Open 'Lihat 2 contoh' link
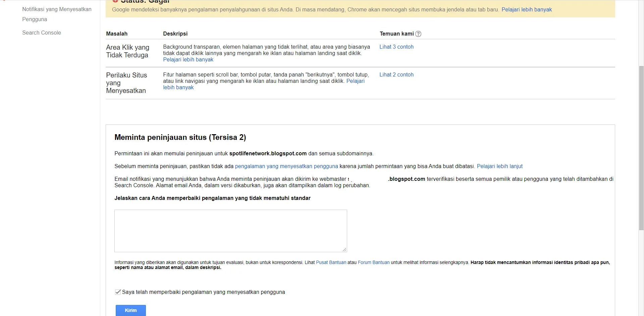The height and width of the screenshot is (316, 644). 396,75
